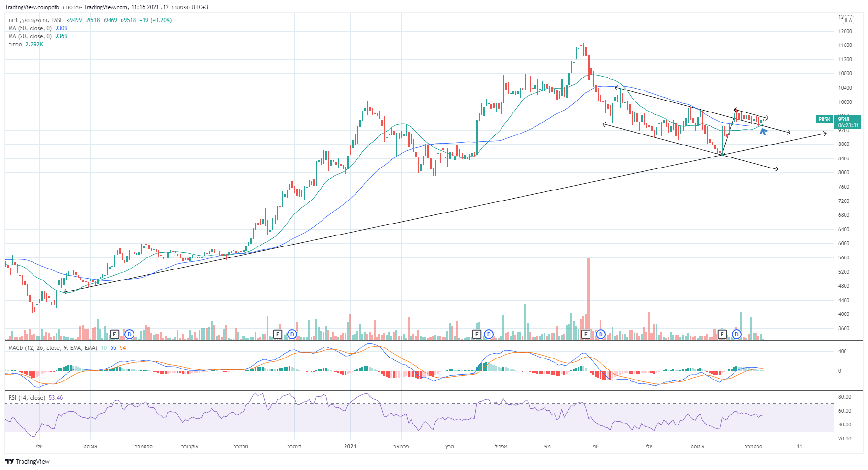The width and height of the screenshot is (868, 470).
Task: Click the dividend marker in late August 2020
Action: (129, 334)
